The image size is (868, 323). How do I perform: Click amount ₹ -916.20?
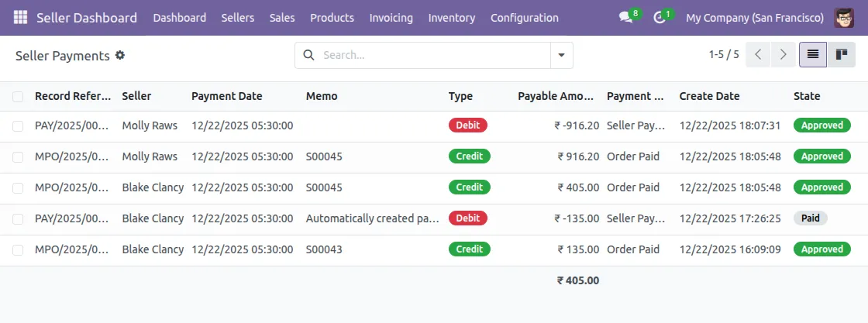pos(577,125)
